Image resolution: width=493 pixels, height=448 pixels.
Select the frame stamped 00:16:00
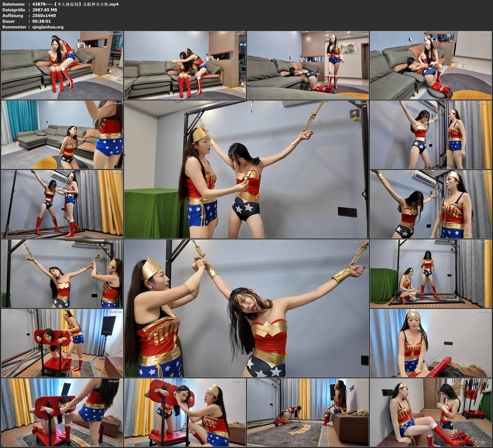tap(62, 204)
